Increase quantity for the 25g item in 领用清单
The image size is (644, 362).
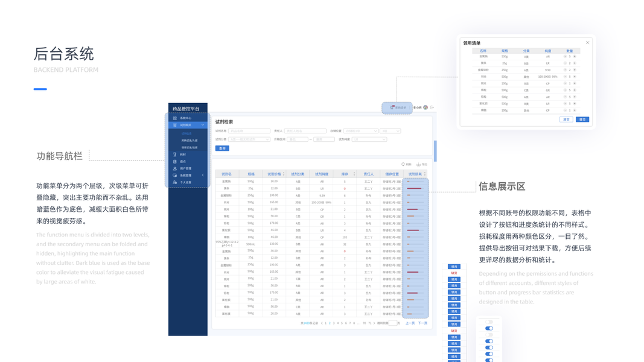pos(575,63)
